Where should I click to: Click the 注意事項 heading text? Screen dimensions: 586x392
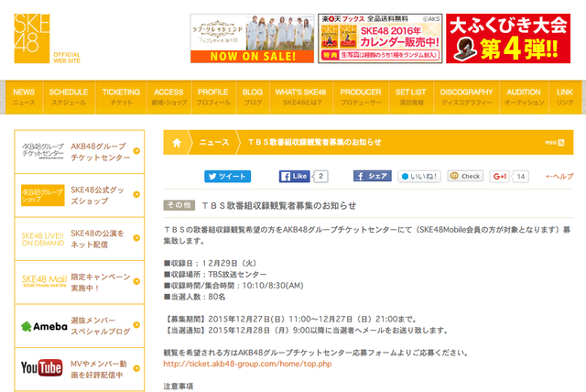point(179,387)
